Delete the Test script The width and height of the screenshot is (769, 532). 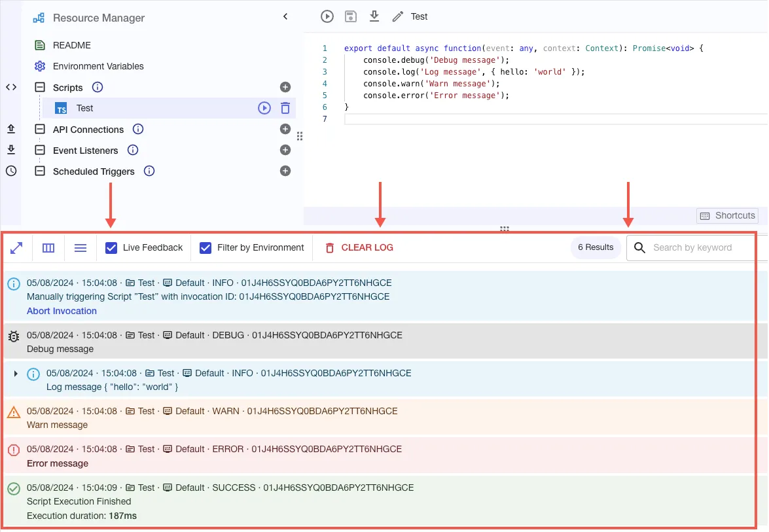click(285, 108)
